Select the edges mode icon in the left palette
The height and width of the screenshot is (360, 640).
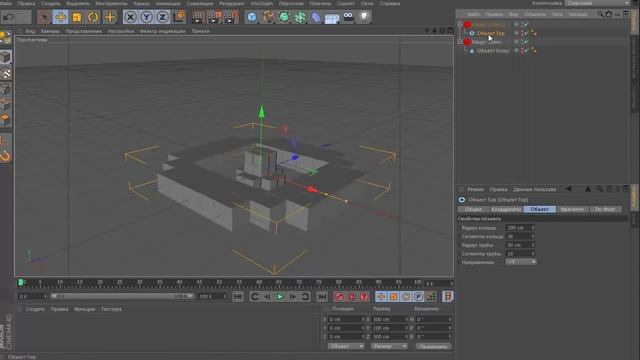5,104
